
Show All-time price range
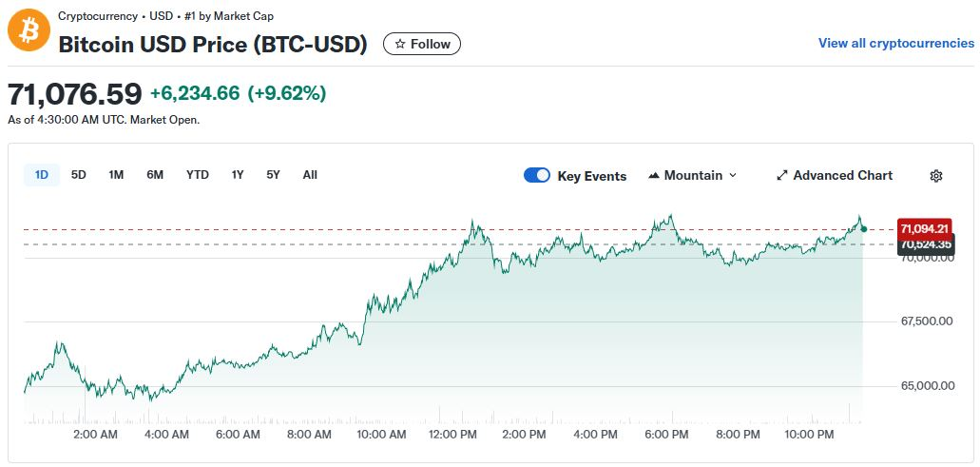pyautogui.click(x=310, y=175)
